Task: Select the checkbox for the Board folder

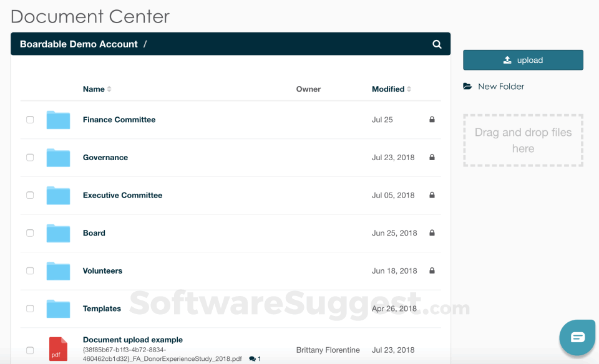Action: tap(30, 233)
